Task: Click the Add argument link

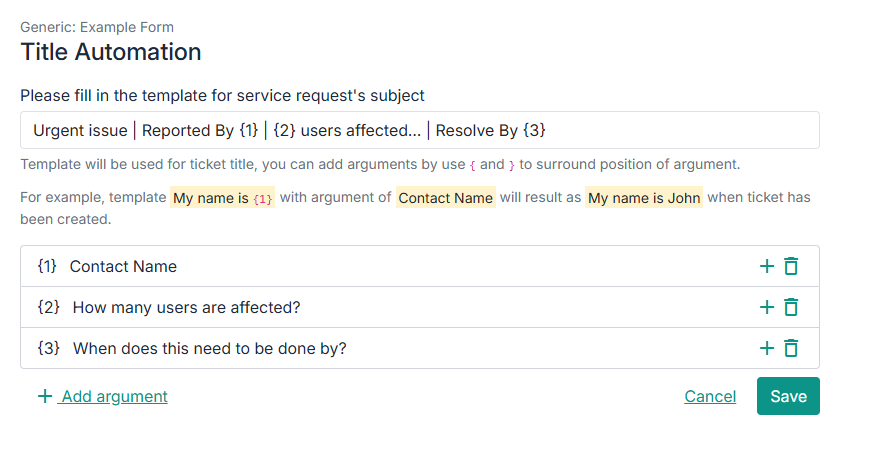Action: pyautogui.click(x=114, y=396)
